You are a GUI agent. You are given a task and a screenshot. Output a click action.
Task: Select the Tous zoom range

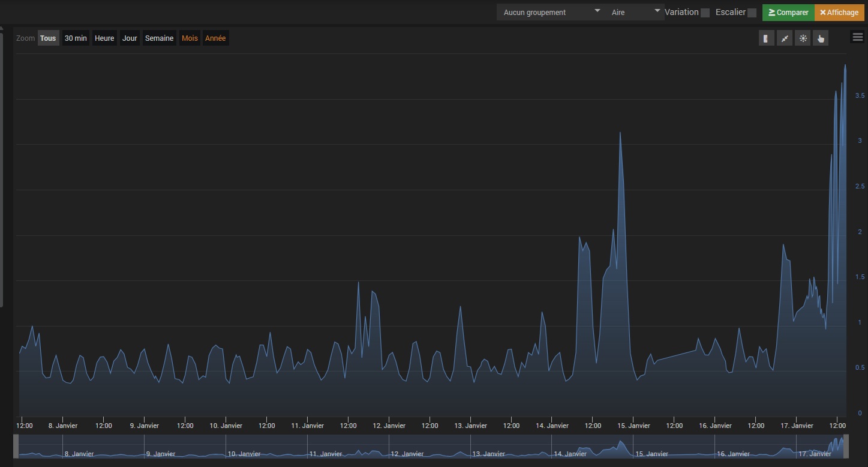click(x=48, y=38)
